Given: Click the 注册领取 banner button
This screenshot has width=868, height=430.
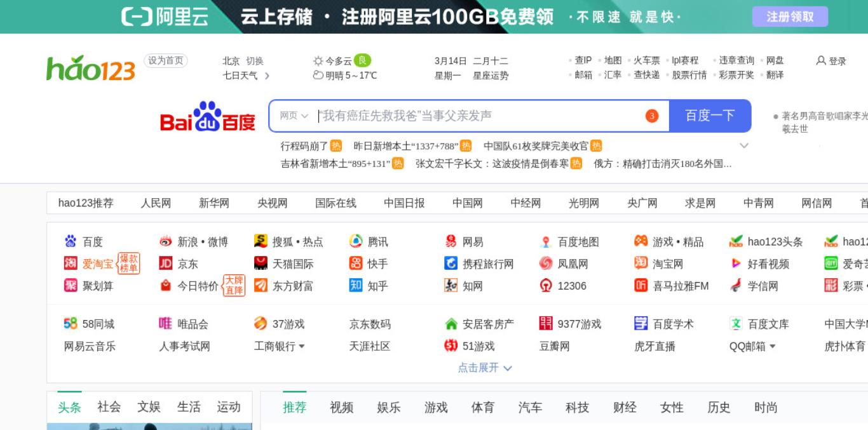Looking at the screenshot, I should 790,17.
